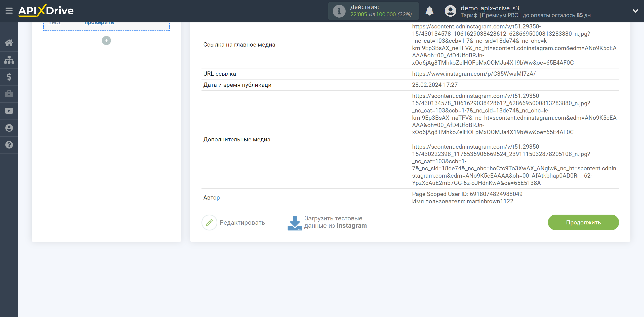Viewport: 644px width, 317px height.
Task: Click проверить test connection link
Action: click(x=99, y=22)
